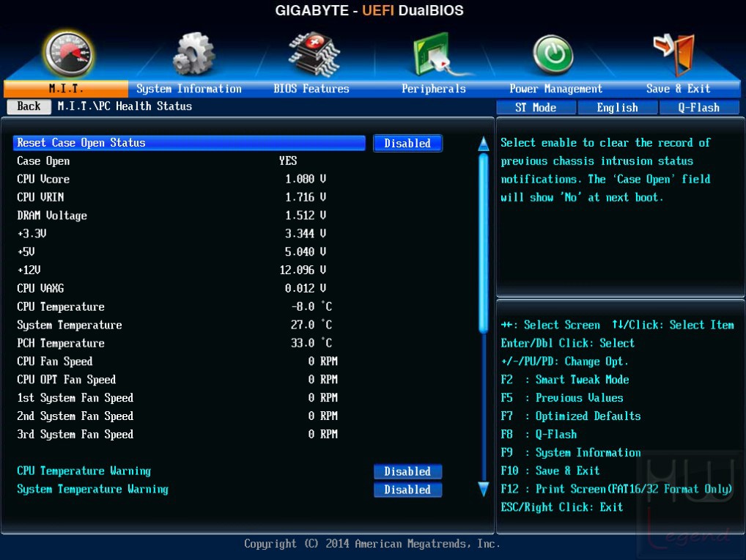
Task: Click the CPU Fan Speed label
Action: (55, 361)
